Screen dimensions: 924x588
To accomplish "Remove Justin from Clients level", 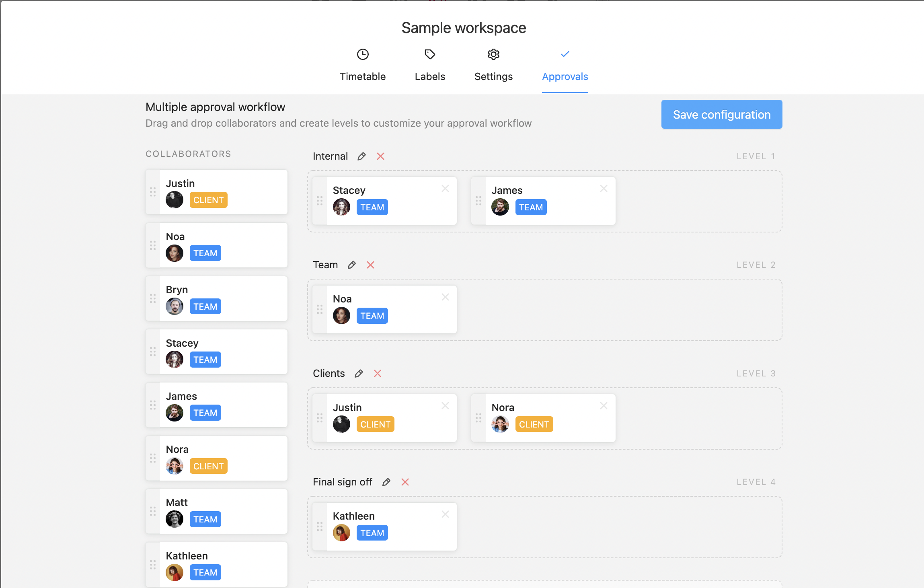I will pos(445,406).
